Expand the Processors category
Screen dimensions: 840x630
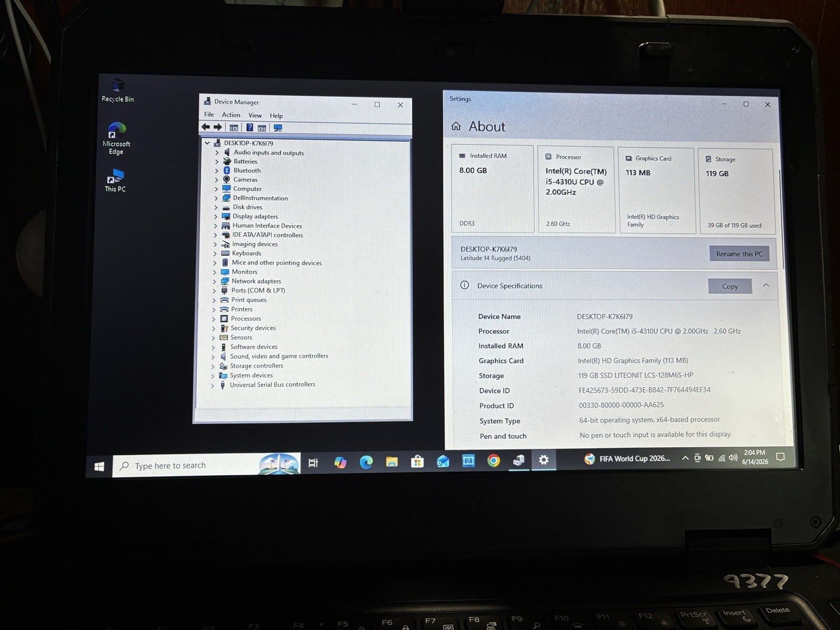tap(214, 319)
